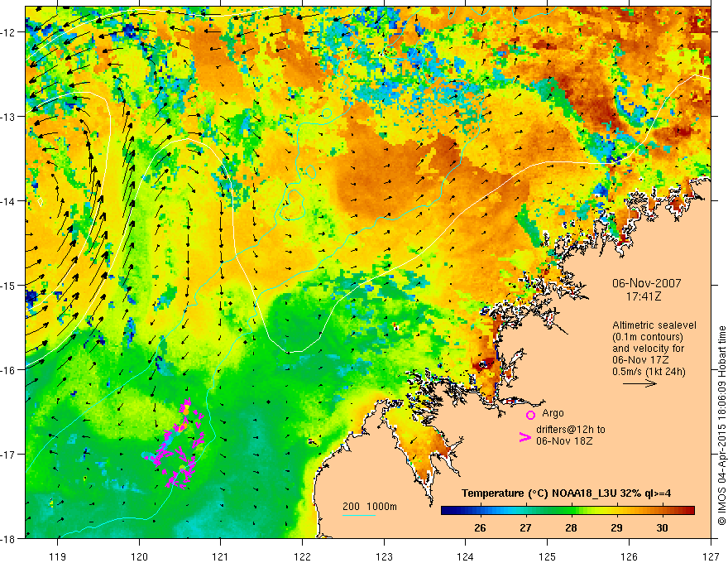Click the longitude axis label 125
This screenshot has height=563, width=728.
[x=548, y=556]
